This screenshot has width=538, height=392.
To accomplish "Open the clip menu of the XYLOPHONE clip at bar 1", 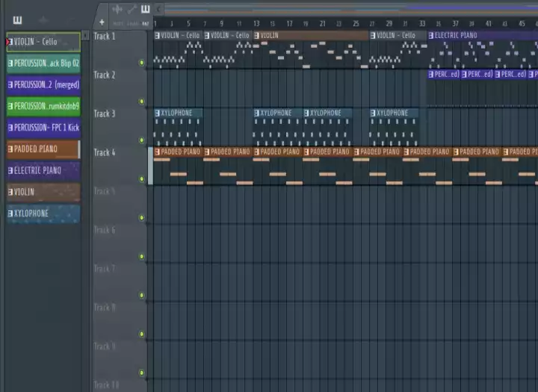I will [157, 113].
